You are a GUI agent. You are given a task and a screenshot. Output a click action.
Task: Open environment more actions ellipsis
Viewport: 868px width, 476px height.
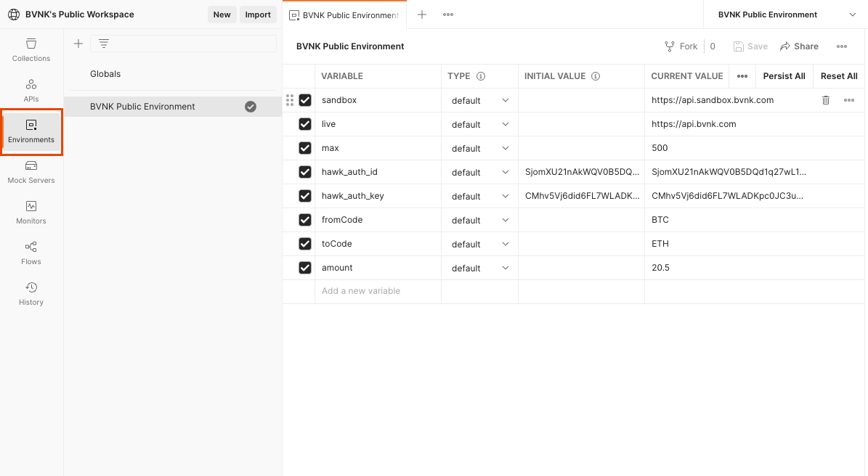(842, 46)
